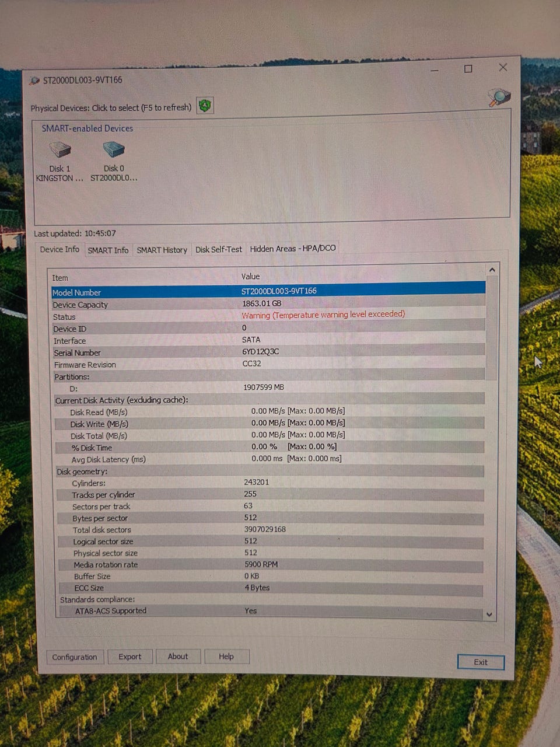The height and width of the screenshot is (747, 560).
Task: Select the Partitions row
Action: pyautogui.click(x=268, y=376)
